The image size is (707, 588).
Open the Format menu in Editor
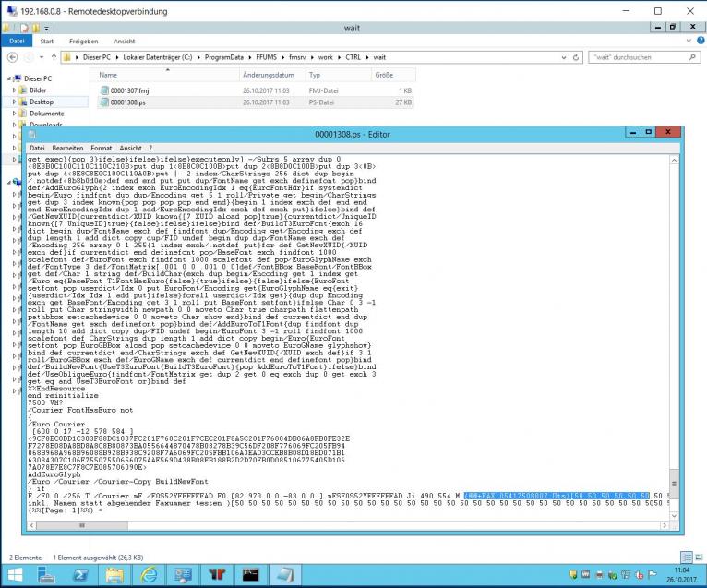click(x=102, y=148)
